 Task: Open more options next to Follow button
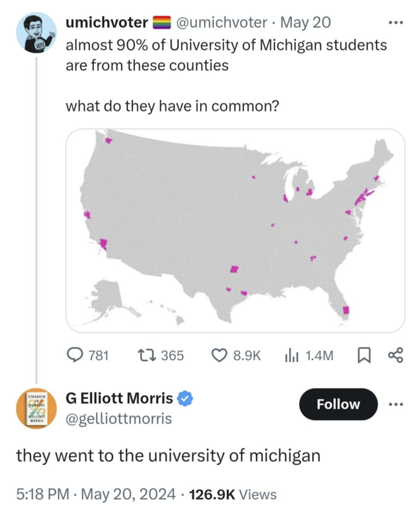tap(397, 404)
